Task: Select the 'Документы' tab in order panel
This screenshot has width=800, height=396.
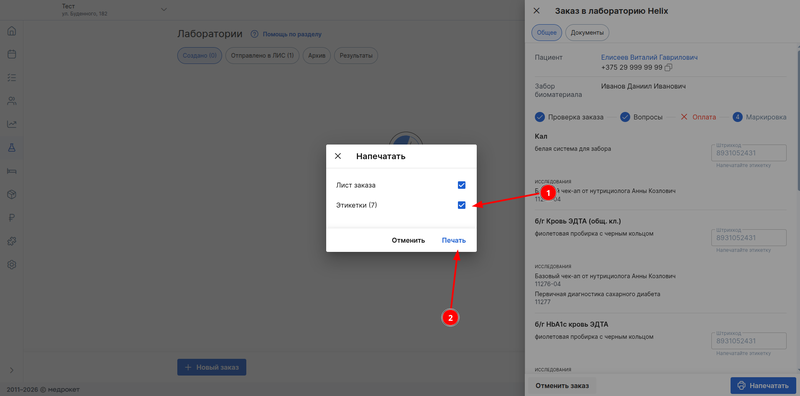Action: 587,33
